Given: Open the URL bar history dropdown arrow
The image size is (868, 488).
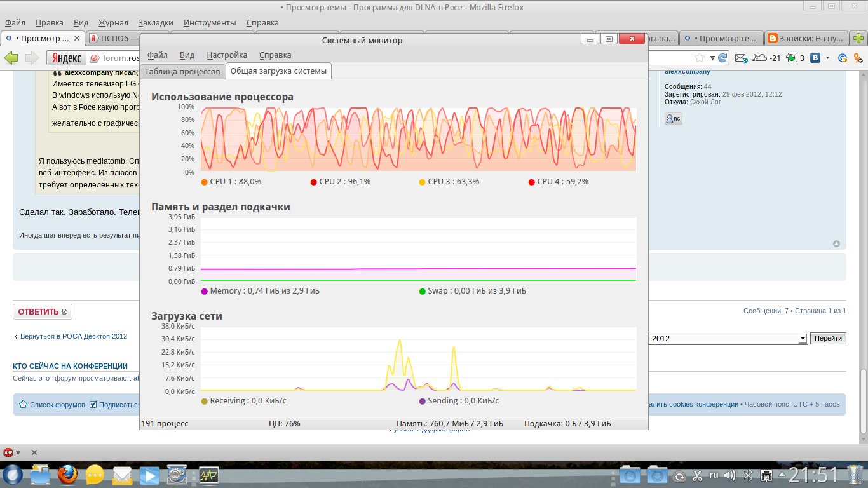Looking at the screenshot, I should [712, 58].
